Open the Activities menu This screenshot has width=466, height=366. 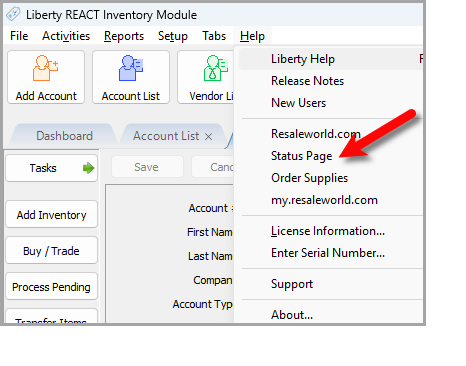click(x=66, y=36)
